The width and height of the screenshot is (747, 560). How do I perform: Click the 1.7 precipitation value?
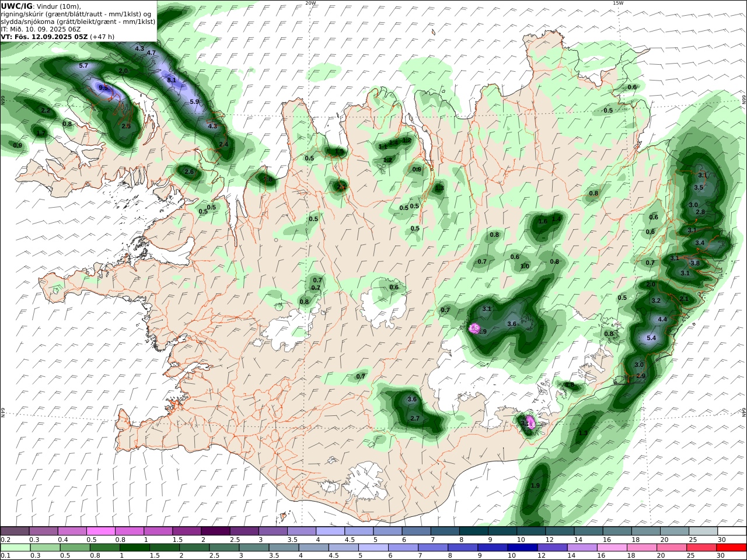click(41, 134)
